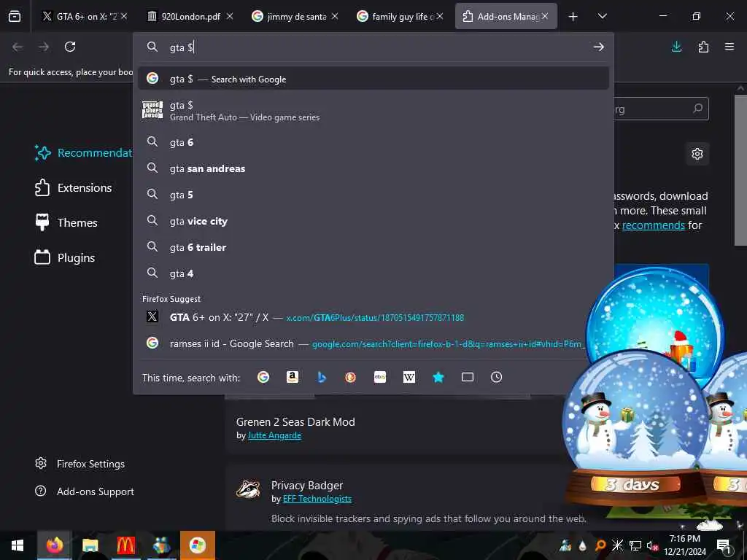Screen dimensions: 747x560
Task: Select the gta 6 suggestion
Action: [373, 142]
